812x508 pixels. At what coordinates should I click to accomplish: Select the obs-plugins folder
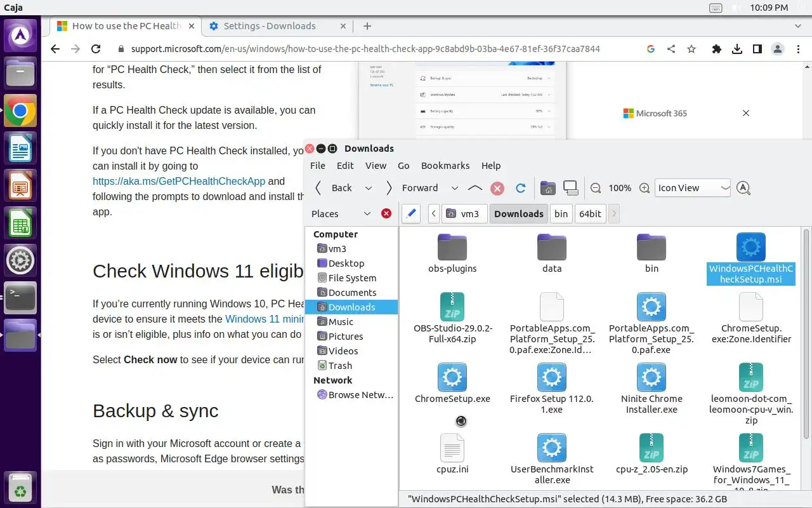(x=452, y=253)
